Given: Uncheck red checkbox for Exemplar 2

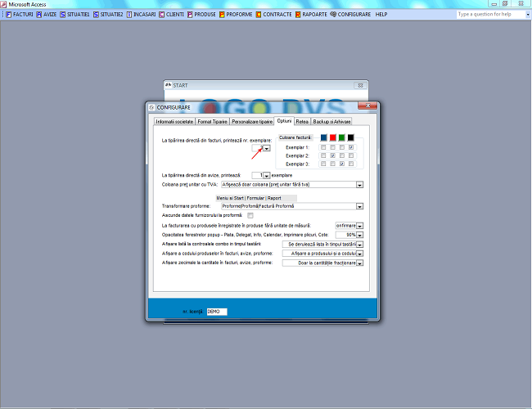Looking at the screenshot, I should (333, 155).
